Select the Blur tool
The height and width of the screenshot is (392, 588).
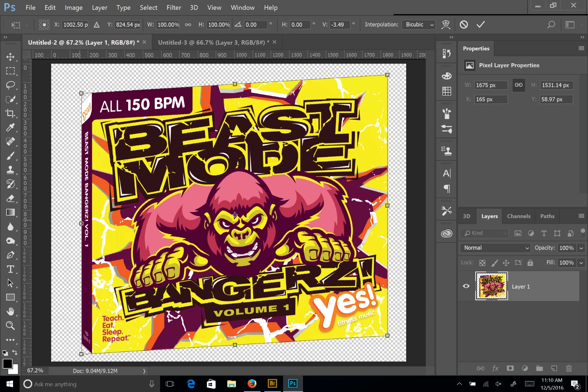click(x=10, y=226)
